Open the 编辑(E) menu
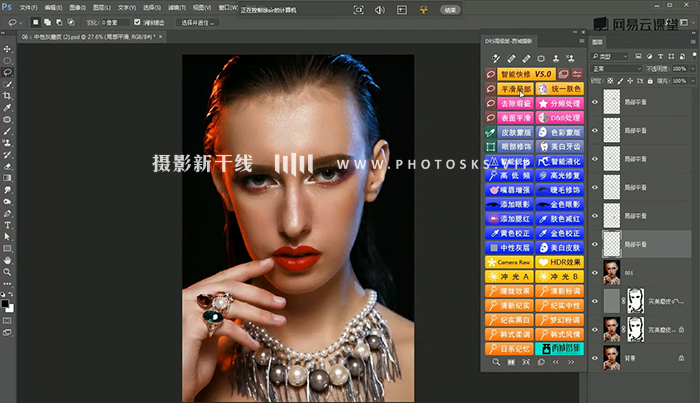Viewport: 700px width, 403px height. coord(53,8)
